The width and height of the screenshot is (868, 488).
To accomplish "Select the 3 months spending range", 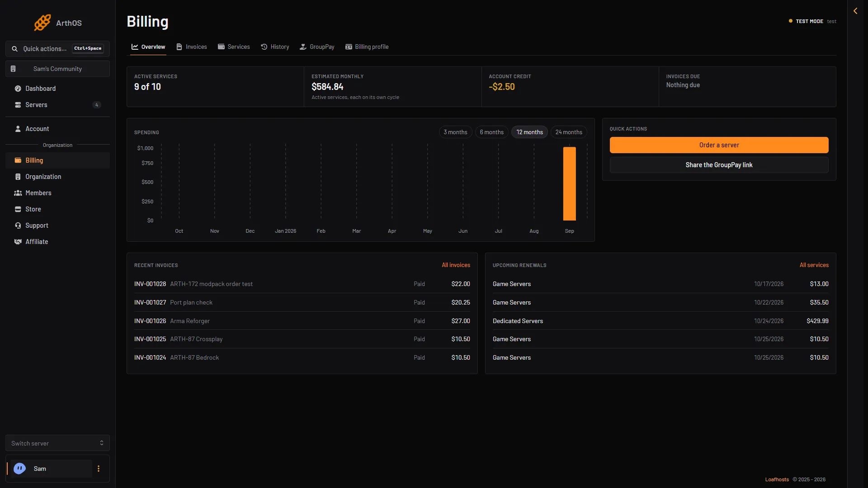I will [455, 132].
